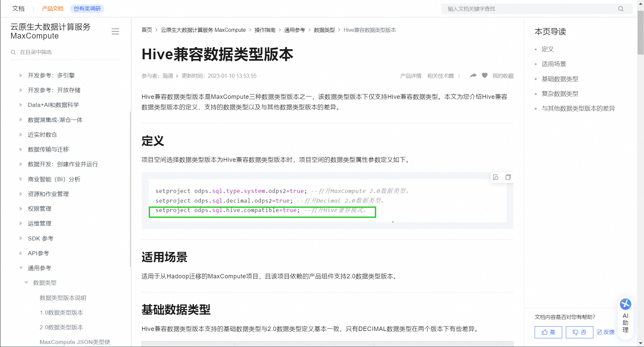
Task: Jump to 适用场景 in page guide
Action: [554, 64]
